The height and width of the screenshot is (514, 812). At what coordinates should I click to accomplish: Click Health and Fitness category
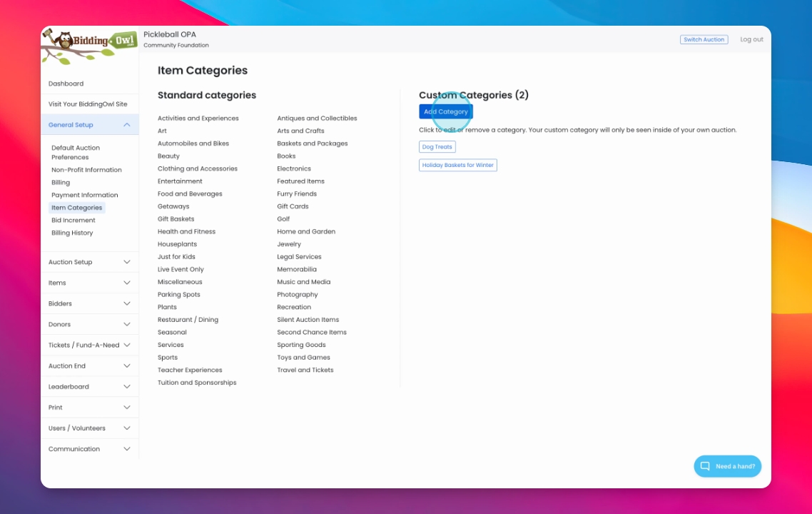(186, 231)
